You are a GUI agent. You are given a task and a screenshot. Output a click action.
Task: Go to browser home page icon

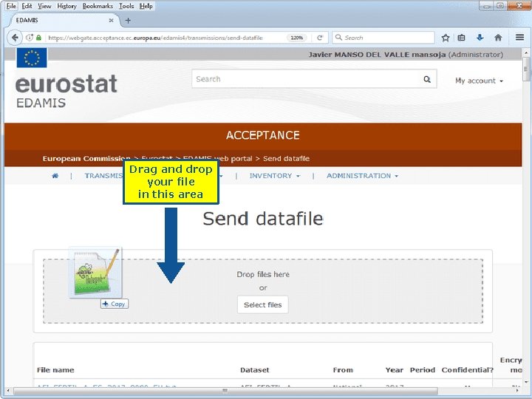[498, 38]
